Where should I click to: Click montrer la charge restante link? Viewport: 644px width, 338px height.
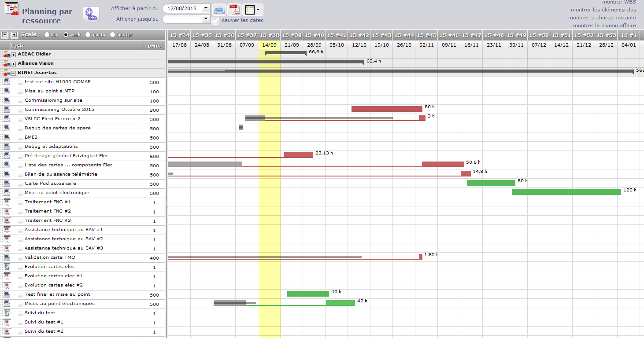(x=602, y=18)
